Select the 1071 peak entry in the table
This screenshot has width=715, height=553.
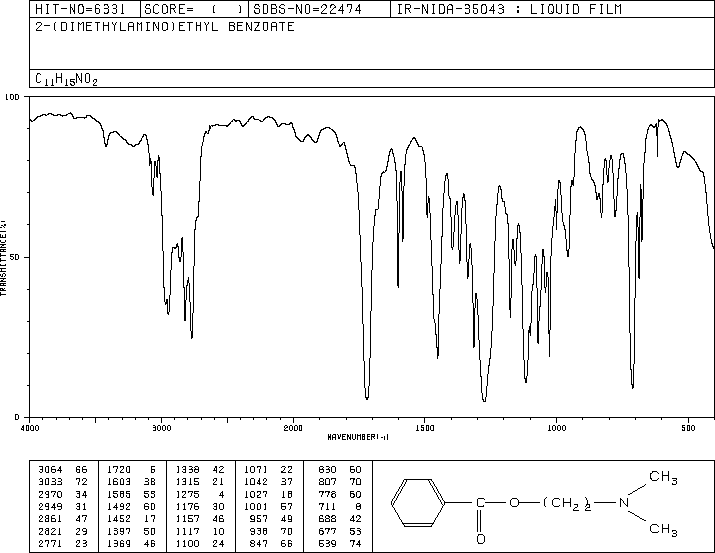click(x=268, y=470)
